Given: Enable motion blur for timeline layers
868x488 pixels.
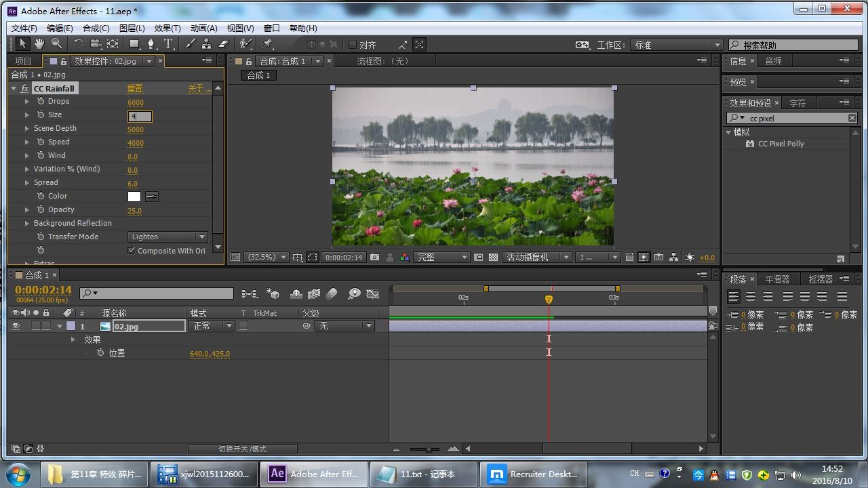Looking at the screenshot, I should click(x=332, y=293).
